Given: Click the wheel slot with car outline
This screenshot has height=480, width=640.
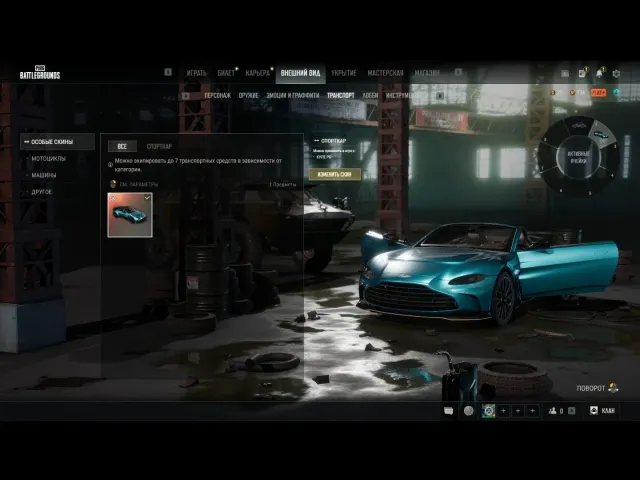Looking at the screenshot, I should point(578,126).
